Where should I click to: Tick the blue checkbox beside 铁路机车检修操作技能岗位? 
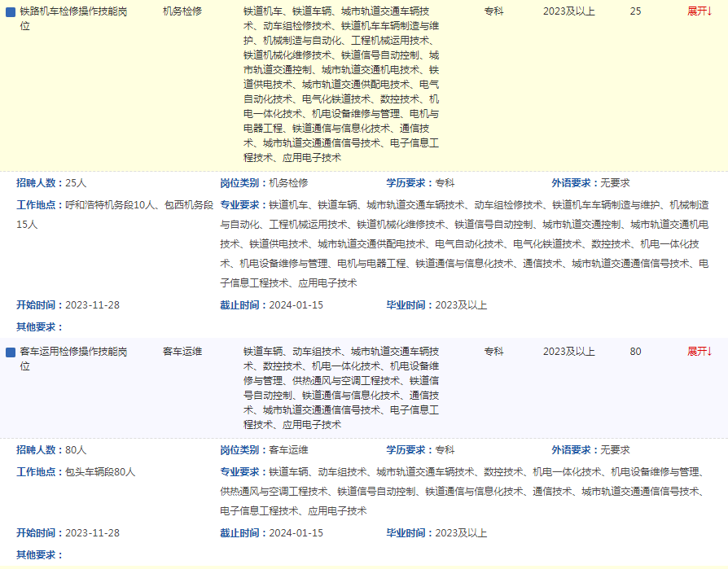pos(11,12)
